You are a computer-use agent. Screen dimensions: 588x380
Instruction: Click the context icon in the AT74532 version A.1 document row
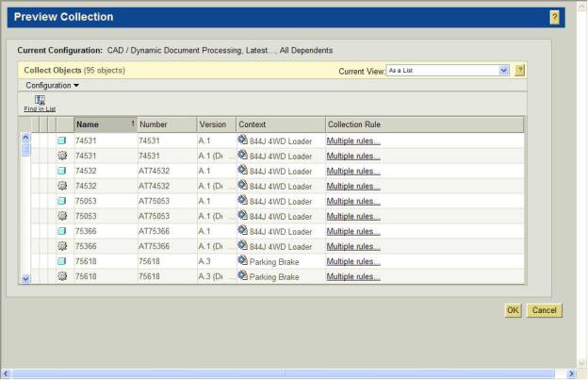point(242,170)
